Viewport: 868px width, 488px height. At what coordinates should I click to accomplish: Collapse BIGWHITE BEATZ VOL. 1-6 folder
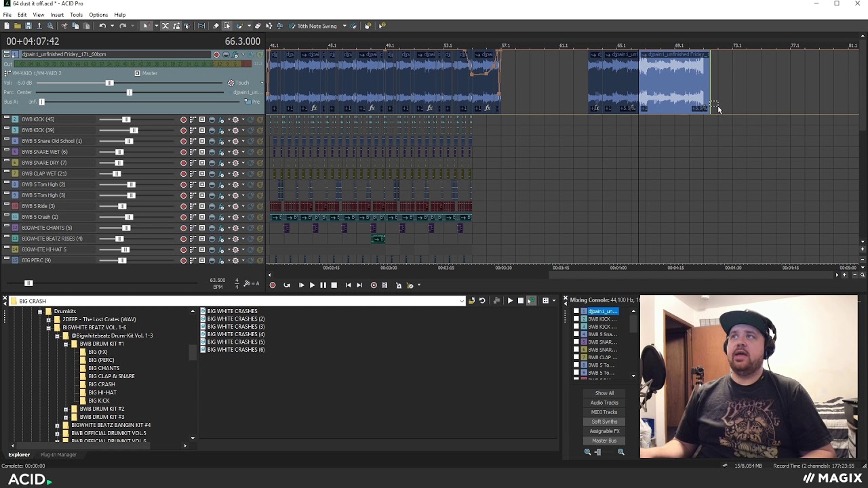tap(49, 327)
